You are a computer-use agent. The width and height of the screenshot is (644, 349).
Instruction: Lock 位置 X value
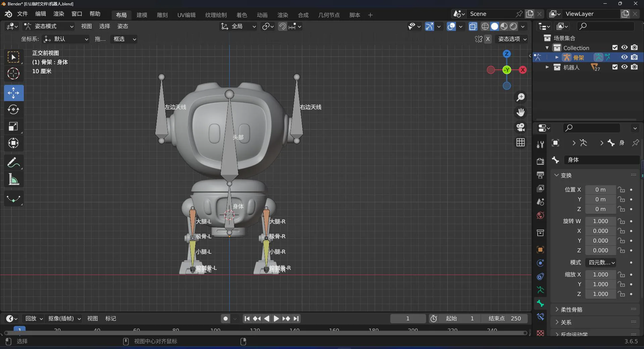pos(622,190)
